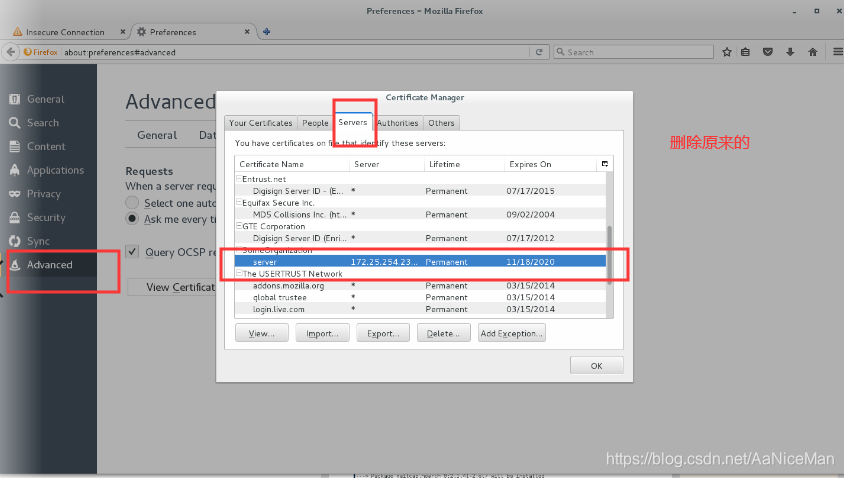Click the Firefox identity icon in URL bar

point(40,52)
